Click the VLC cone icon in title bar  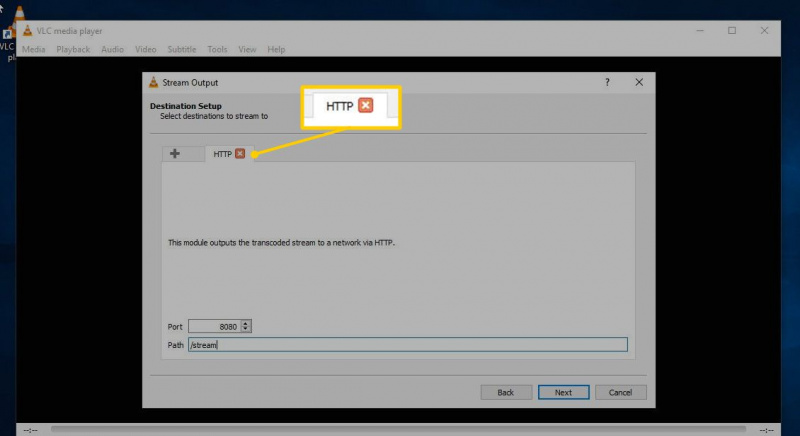28,31
